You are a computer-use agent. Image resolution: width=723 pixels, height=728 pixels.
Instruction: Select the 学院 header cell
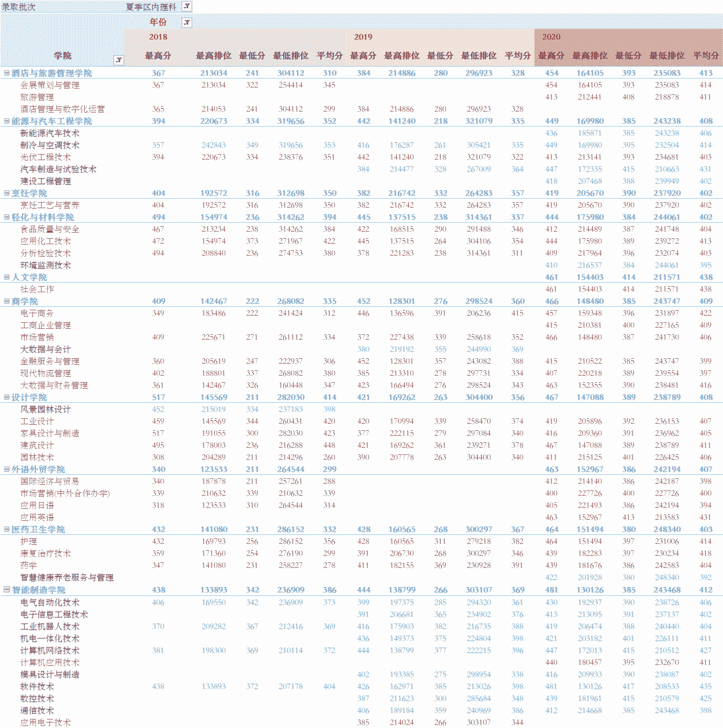(x=63, y=56)
